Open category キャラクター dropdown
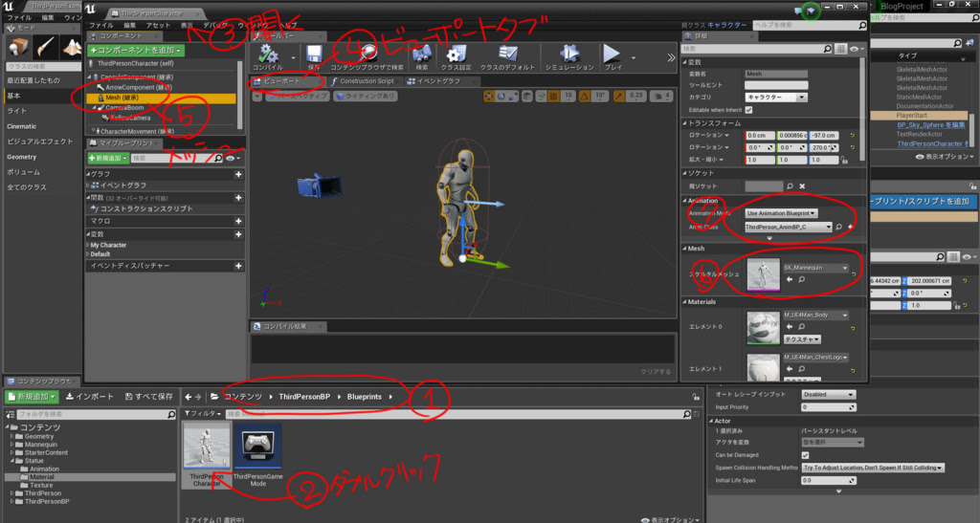 coord(775,98)
